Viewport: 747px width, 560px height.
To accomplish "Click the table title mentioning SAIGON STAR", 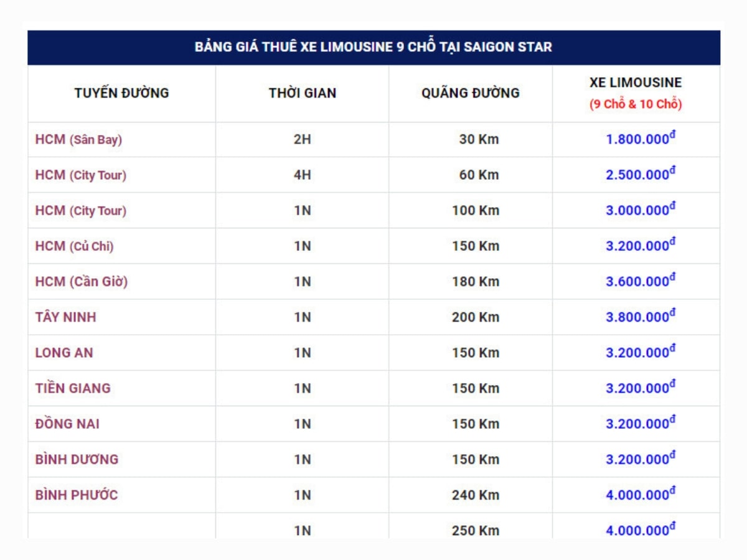I will pos(374,47).
